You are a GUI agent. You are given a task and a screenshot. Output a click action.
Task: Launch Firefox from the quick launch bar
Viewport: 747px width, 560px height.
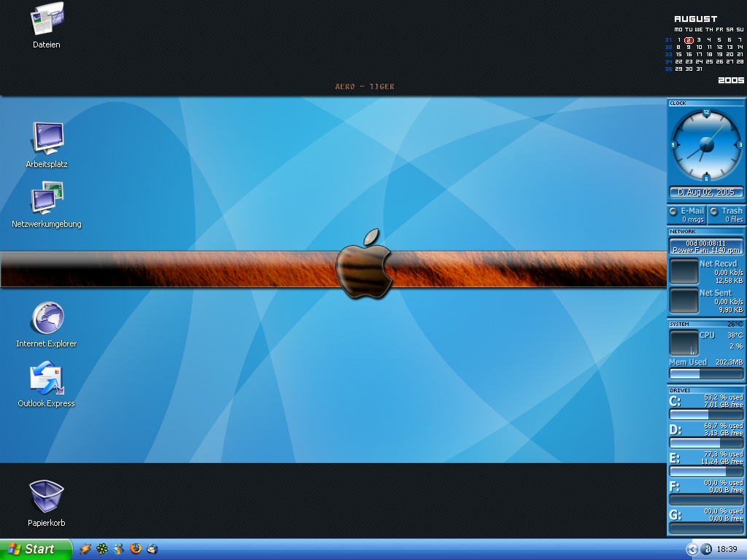135,549
